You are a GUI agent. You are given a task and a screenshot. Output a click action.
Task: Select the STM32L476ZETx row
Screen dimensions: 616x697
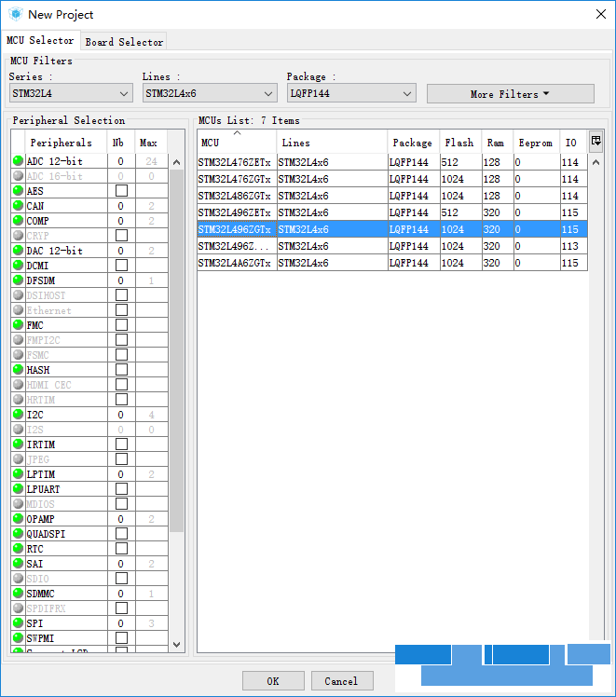[392, 162]
